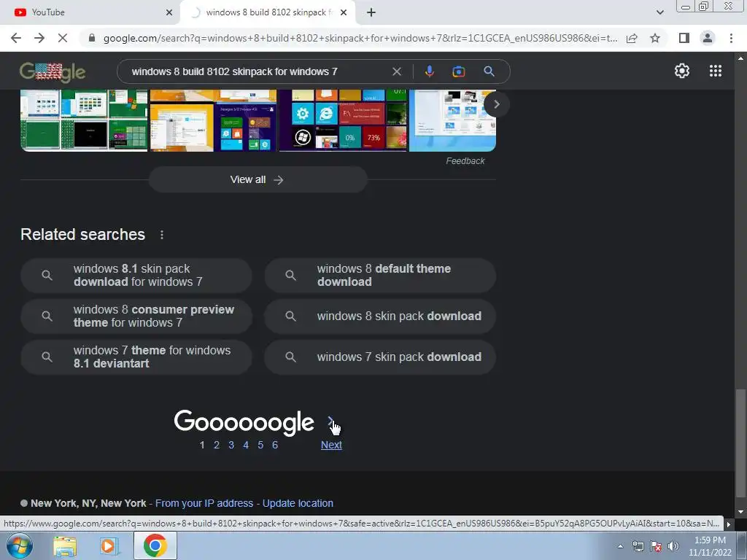Click the address bar URL
This screenshot has width=747, height=560.
tap(360, 38)
